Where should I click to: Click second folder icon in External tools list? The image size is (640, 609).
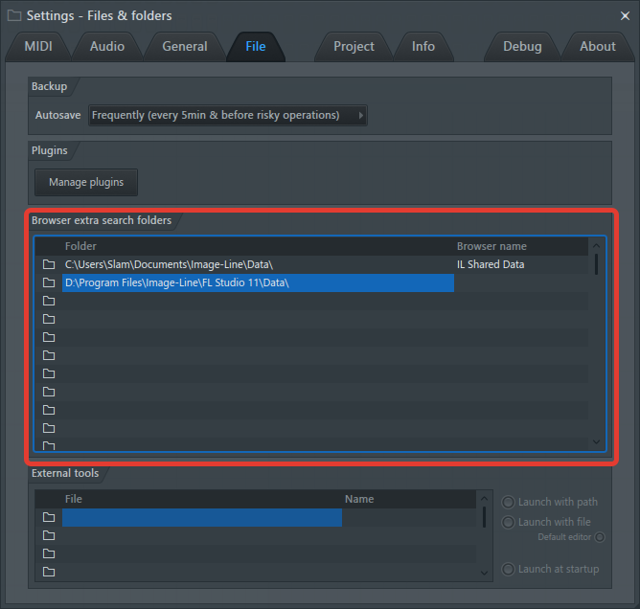(x=49, y=535)
